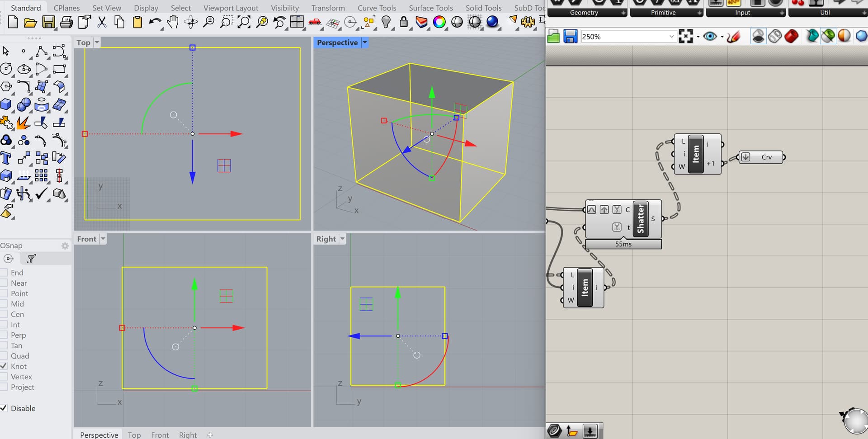Open the Front viewport tab at bottom
This screenshot has height=439, width=868.
point(160,434)
